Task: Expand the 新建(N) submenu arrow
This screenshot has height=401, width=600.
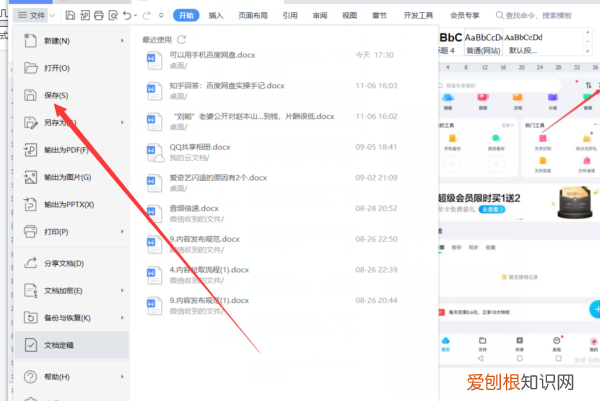Action: coord(122,41)
